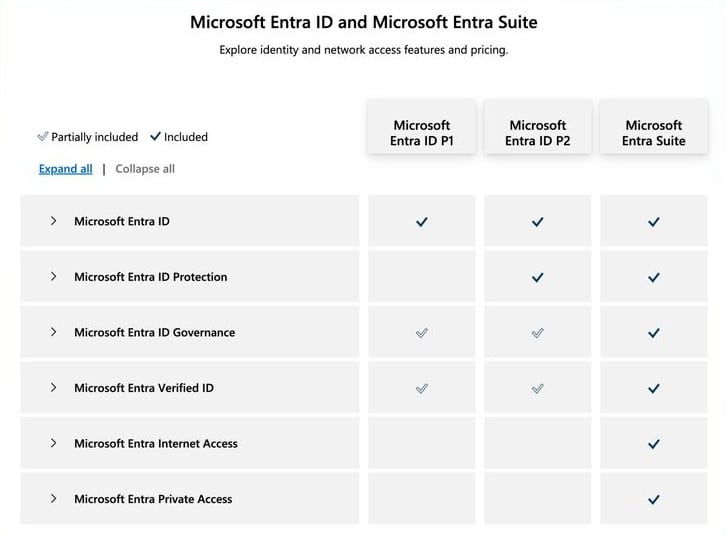Click Suite checkmark for Entra Internet Access
726x538 pixels.
(x=654, y=444)
